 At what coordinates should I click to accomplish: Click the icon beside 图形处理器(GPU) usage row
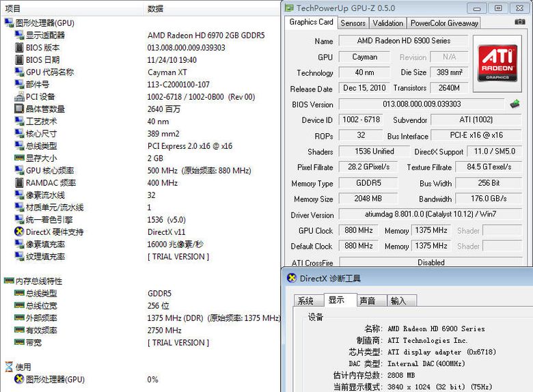(x=19, y=379)
